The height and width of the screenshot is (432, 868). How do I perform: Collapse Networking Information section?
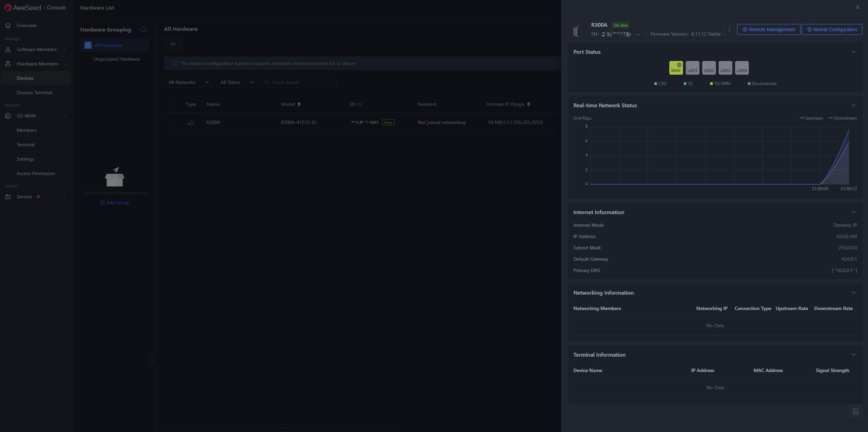coord(853,293)
